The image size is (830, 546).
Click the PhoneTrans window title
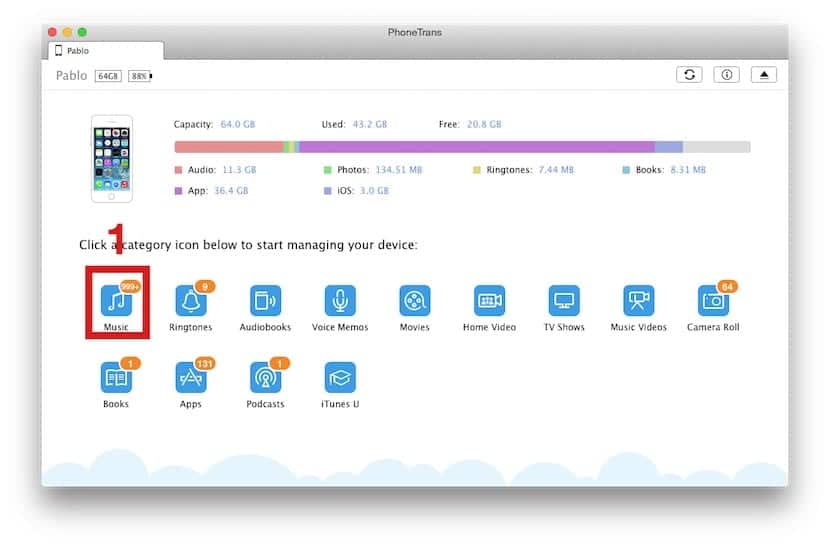pyautogui.click(x=414, y=32)
